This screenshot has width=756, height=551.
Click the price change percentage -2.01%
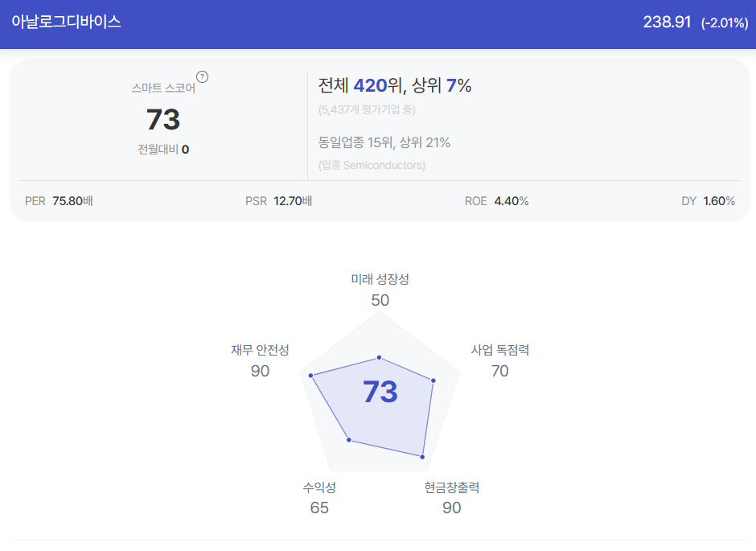[x=725, y=23]
